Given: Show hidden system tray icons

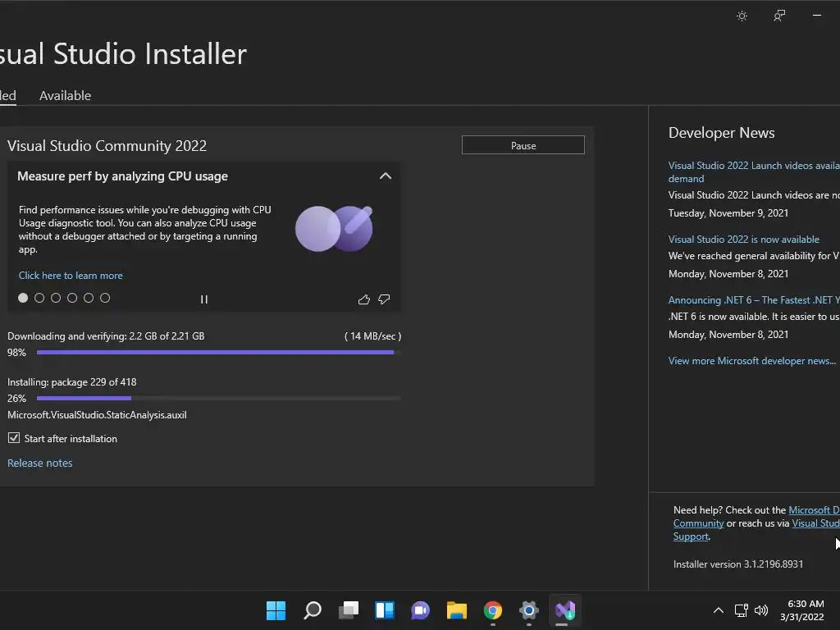Looking at the screenshot, I should coord(719,610).
